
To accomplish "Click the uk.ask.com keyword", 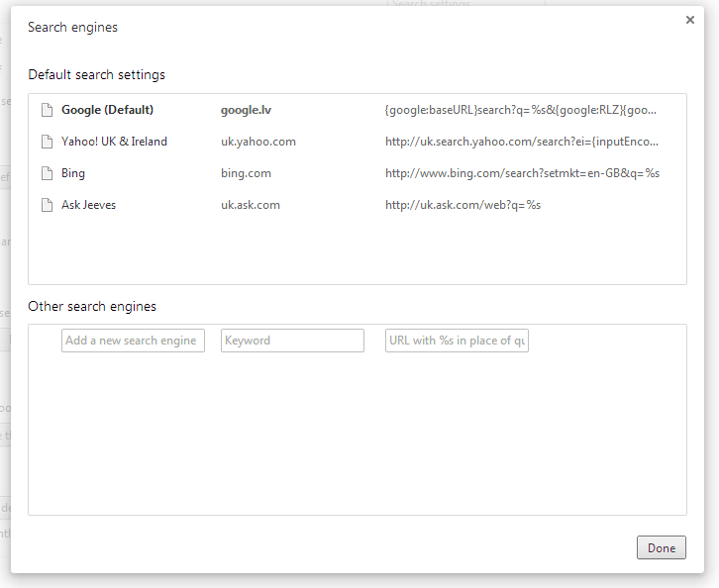I will pyautogui.click(x=251, y=205).
